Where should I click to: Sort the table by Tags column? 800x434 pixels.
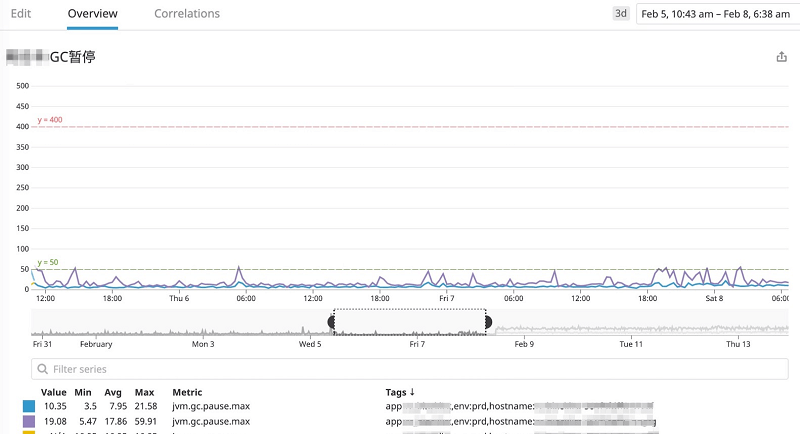[400, 392]
